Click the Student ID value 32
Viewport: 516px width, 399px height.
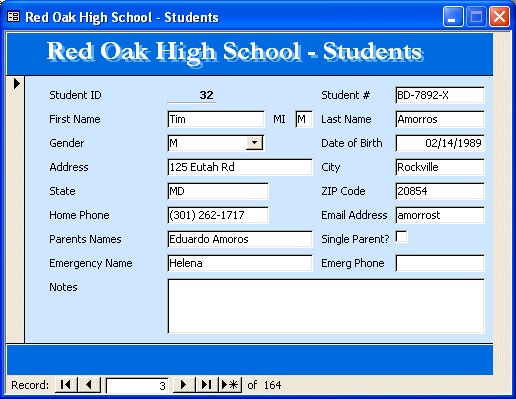coord(192,95)
